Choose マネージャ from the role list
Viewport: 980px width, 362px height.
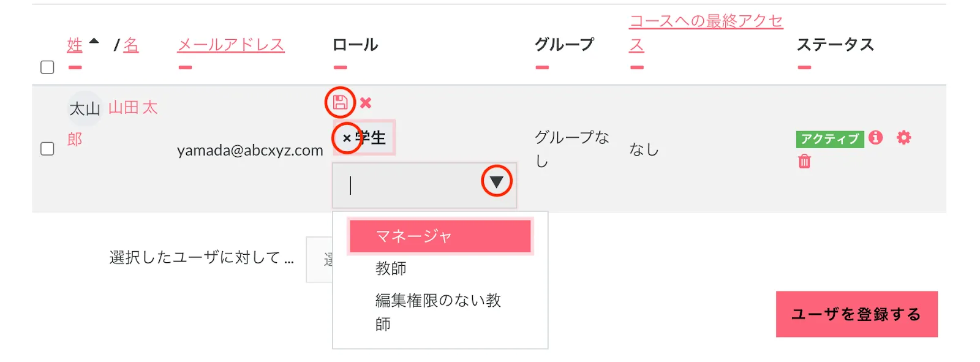tap(440, 236)
